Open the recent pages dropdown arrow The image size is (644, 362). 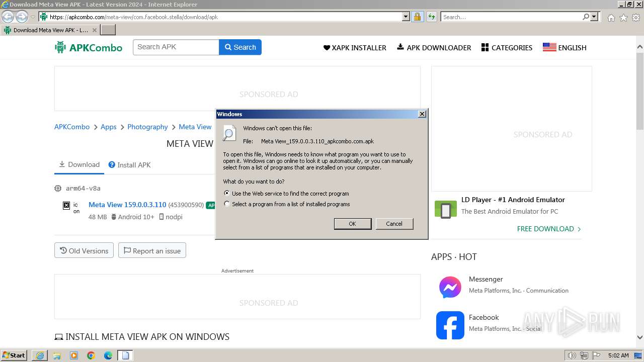(33, 17)
